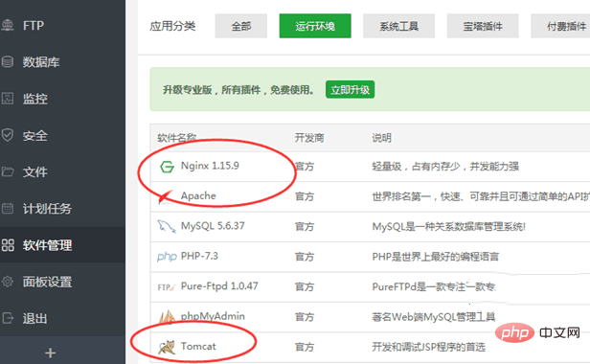Click the Tomcat cat icon
590x364 pixels.
[x=167, y=347]
